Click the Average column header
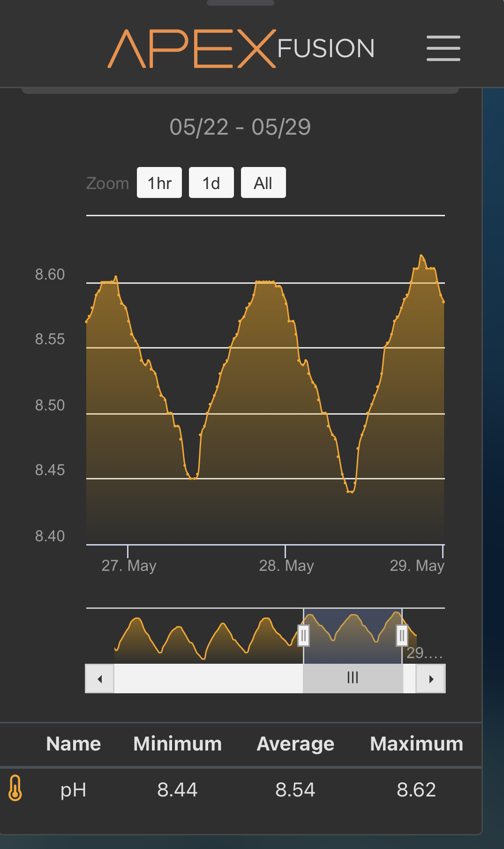504x849 pixels. coord(295,744)
